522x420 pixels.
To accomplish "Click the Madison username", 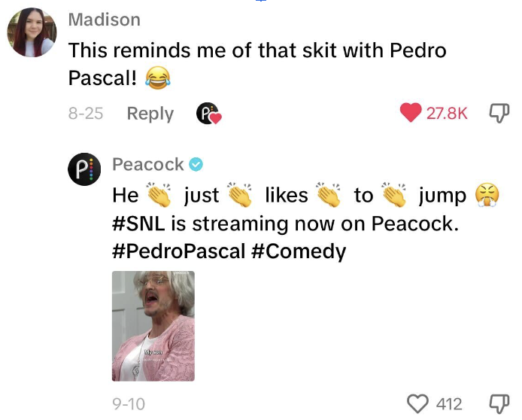I will [x=105, y=20].
